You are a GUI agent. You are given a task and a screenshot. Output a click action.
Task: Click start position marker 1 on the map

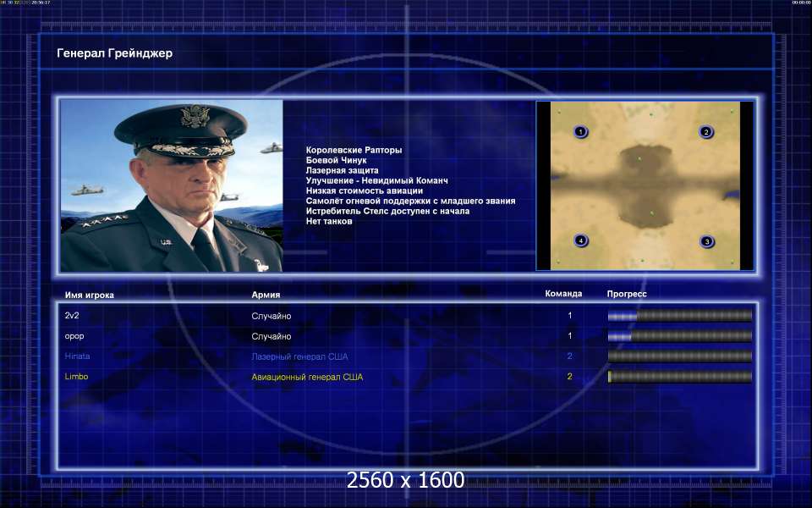[580, 132]
